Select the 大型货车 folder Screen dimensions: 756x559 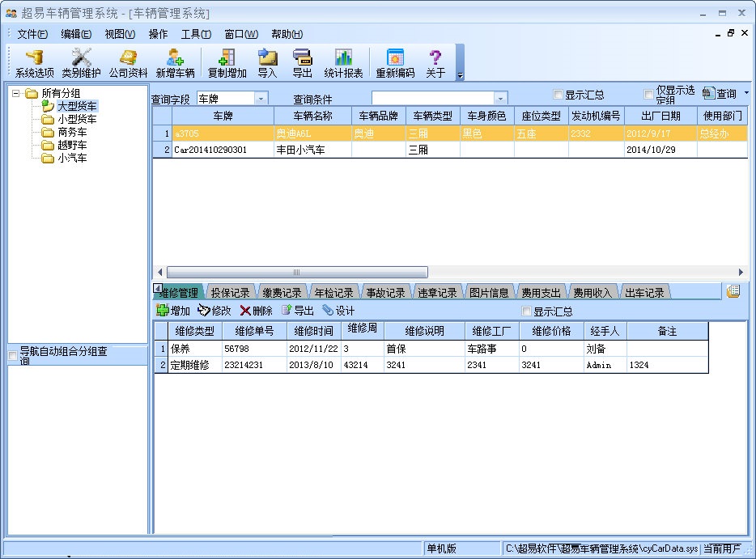coord(77,106)
